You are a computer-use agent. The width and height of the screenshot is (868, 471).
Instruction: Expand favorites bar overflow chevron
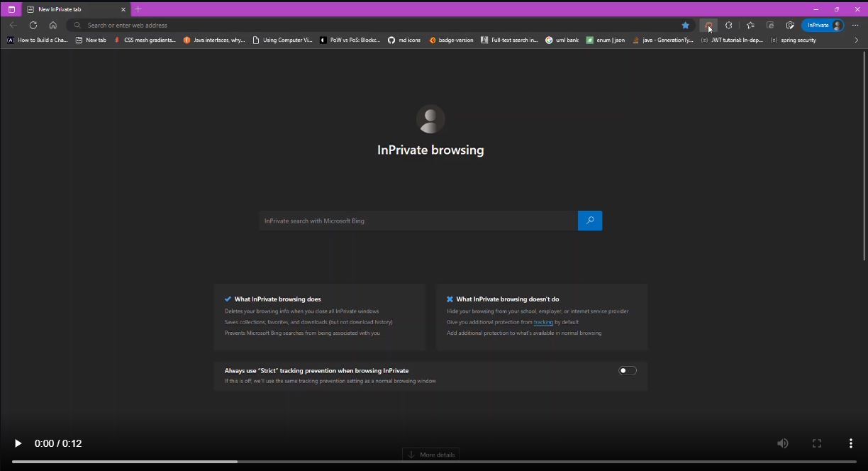pyautogui.click(x=856, y=40)
